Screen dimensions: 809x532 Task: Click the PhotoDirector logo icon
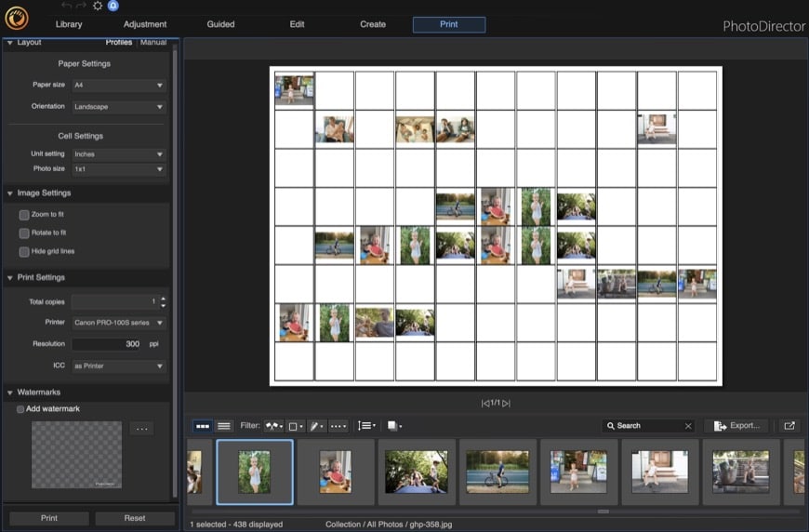(17, 18)
